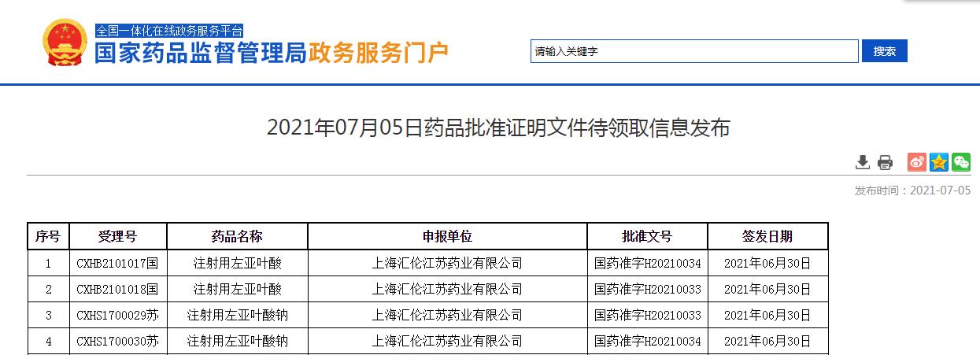Screen dimensions: 980x355
Task: Click 国药准字H20210034 in row 4
Action: coord(647,341)
